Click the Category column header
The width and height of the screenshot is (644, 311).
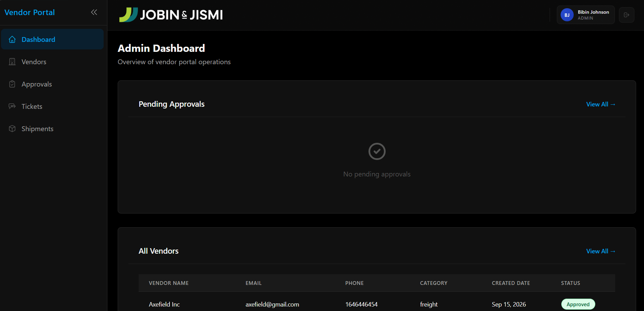434,283
